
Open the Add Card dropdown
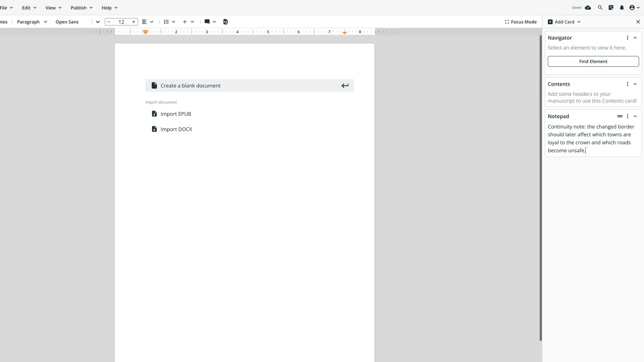[564, 22]
